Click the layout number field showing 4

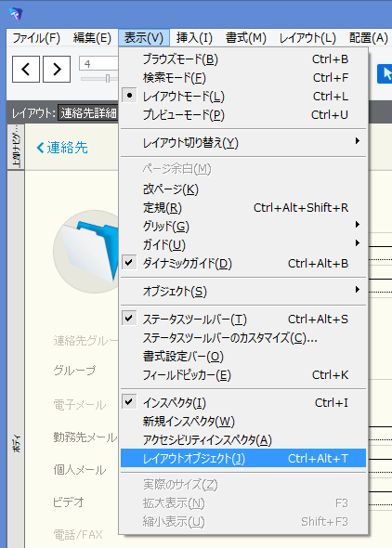[98, 63]
